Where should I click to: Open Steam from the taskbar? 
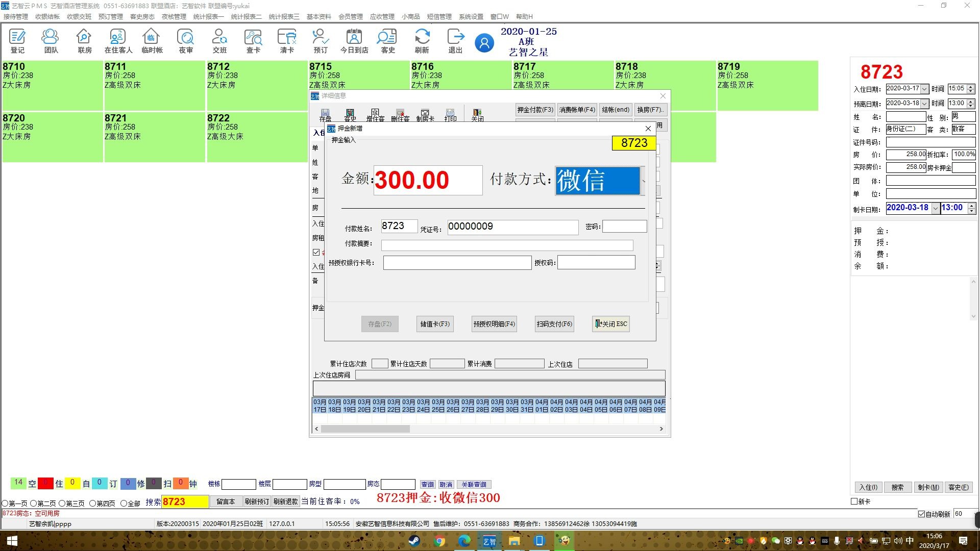[x=414, y=541]
